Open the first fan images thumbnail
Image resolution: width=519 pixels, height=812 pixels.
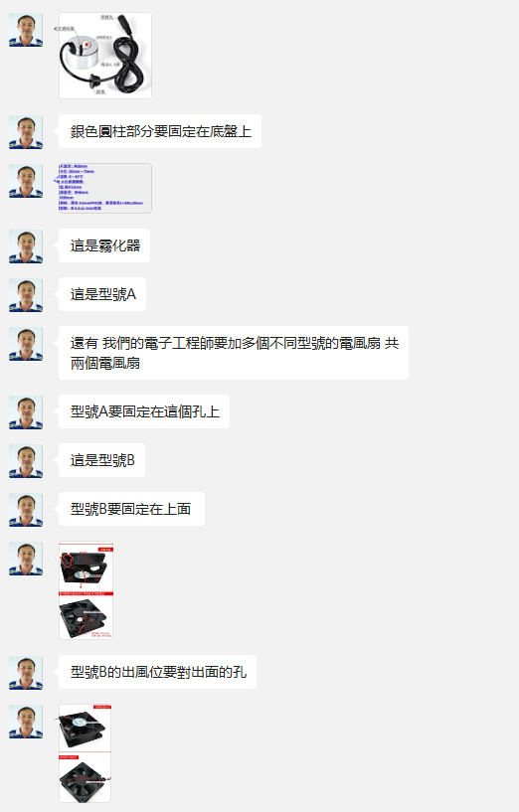click(x=86, y=590)
